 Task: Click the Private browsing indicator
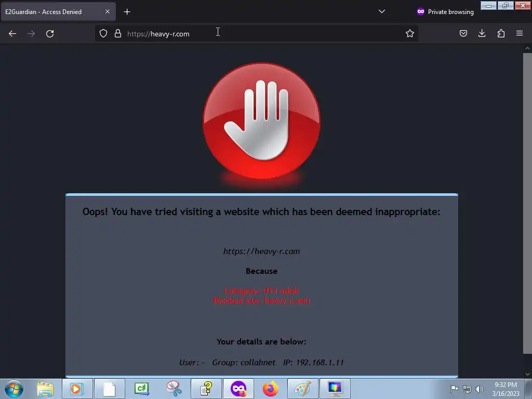445,12
